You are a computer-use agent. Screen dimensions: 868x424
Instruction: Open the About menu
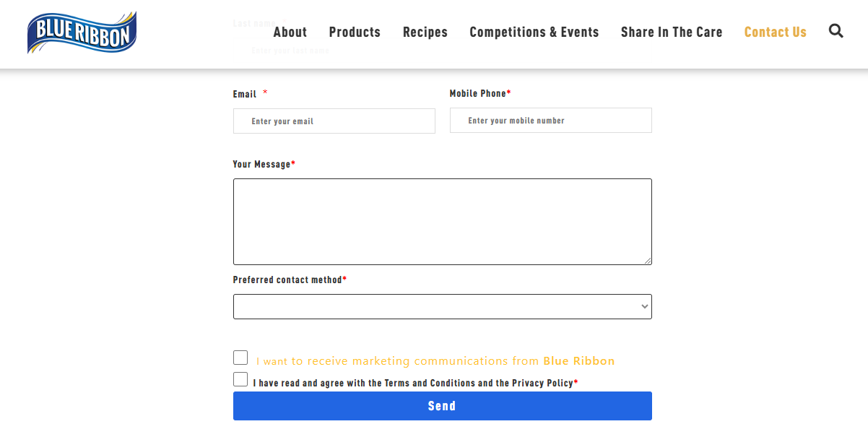coord(290,32)
